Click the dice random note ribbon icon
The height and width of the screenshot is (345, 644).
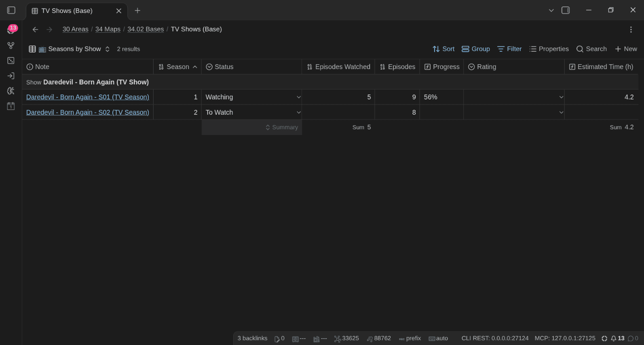coord(11,61)
